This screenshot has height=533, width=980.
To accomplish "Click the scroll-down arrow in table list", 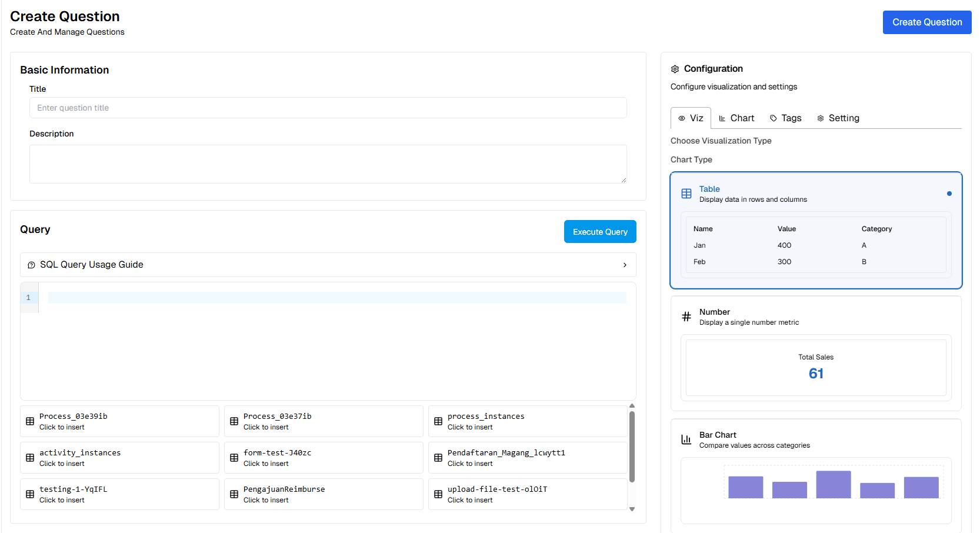I will pos(632,509).
